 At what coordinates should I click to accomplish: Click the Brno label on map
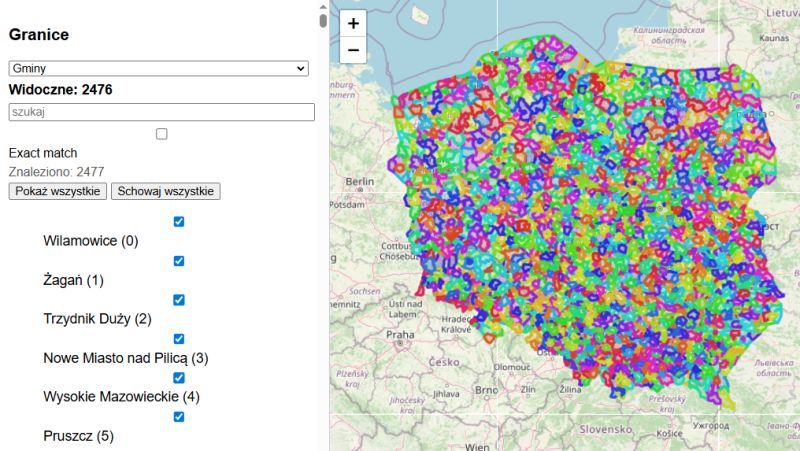coord(486,390)
